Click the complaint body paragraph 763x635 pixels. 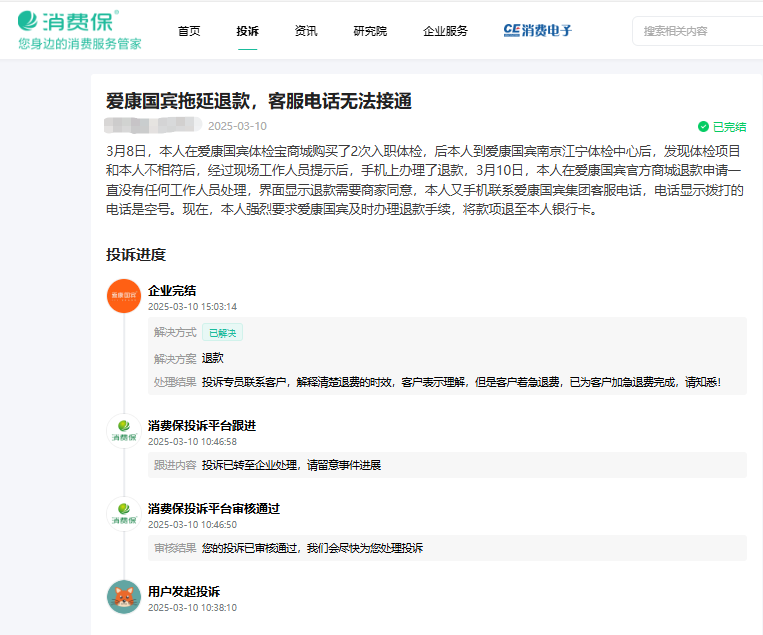(425, 180)
